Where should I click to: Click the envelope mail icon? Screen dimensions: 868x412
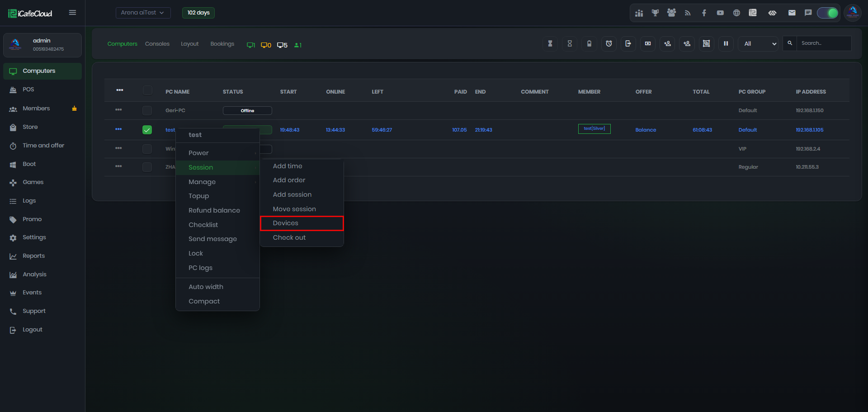coord(792,13)
